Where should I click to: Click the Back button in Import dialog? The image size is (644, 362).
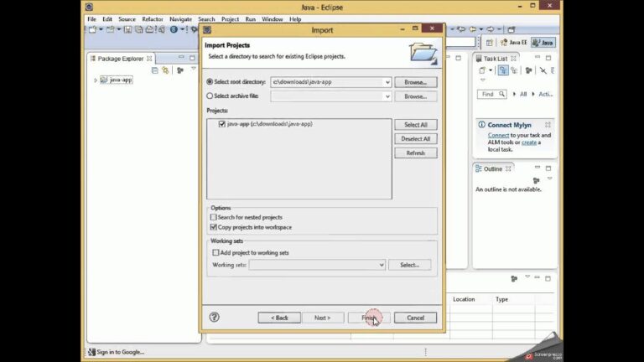point(279,318)
